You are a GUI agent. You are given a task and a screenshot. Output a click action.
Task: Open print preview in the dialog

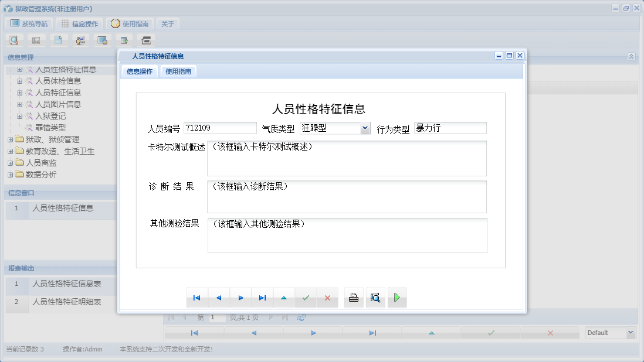[x=375, y=298]
